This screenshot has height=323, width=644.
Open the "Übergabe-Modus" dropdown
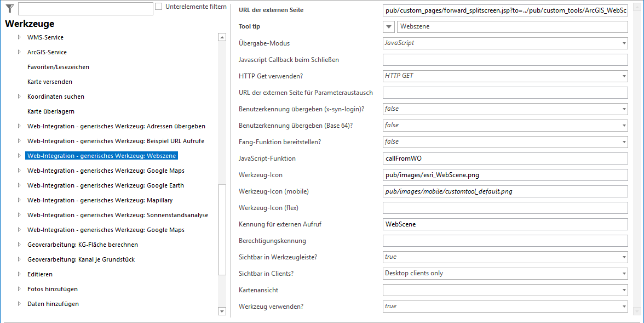(x=623, y=43)
